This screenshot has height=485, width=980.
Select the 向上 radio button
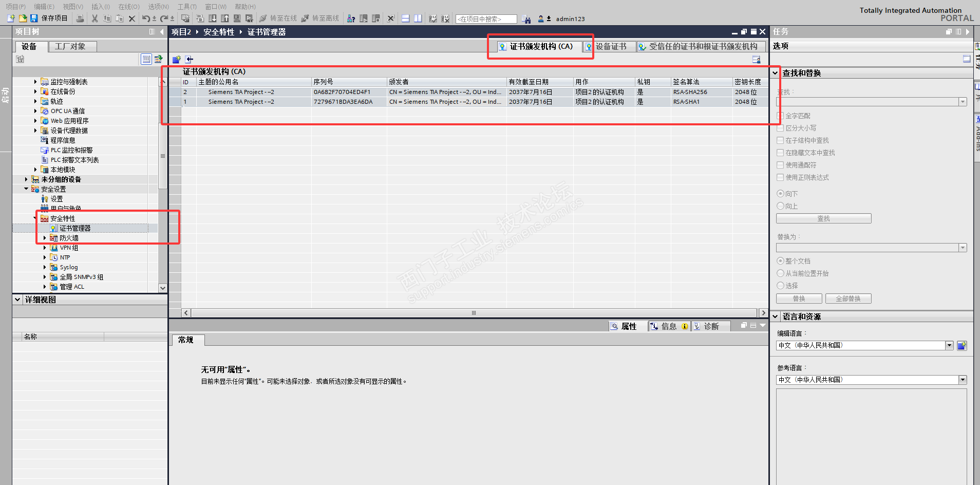click(781, 206)
